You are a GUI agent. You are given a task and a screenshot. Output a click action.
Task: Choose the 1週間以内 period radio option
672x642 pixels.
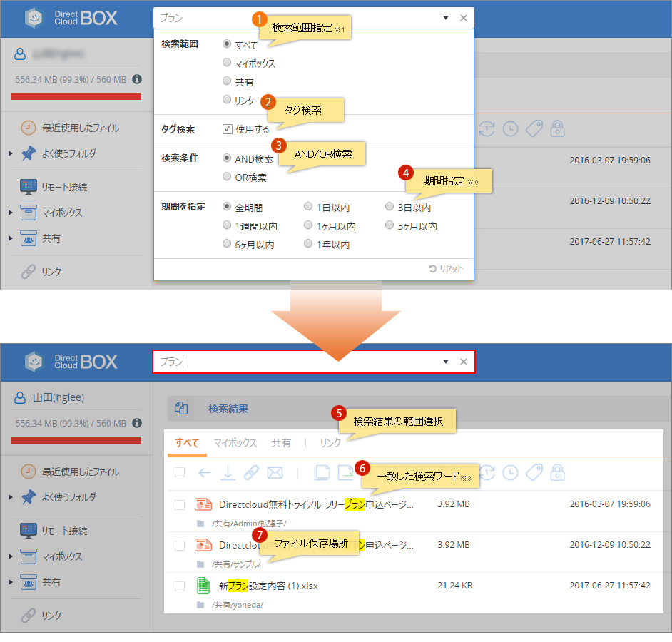227,226
